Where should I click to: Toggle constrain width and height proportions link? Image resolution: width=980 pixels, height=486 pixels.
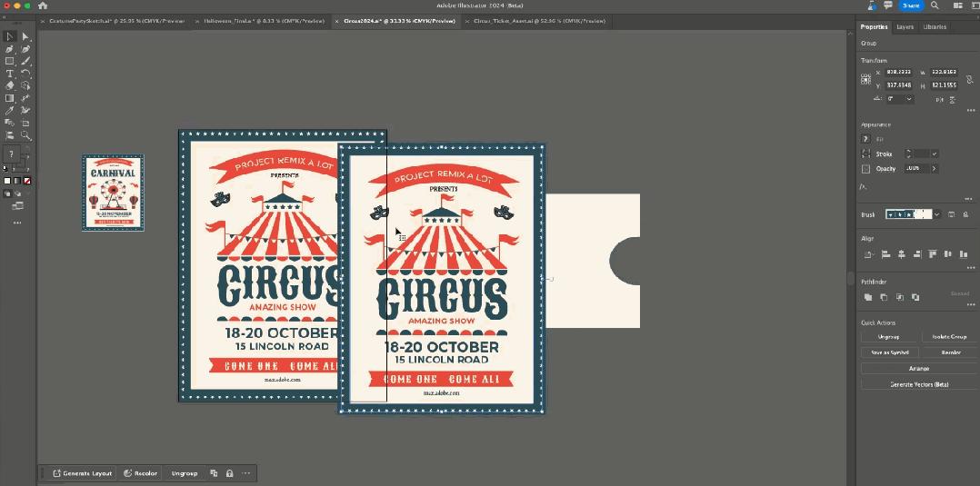(970, 79)
